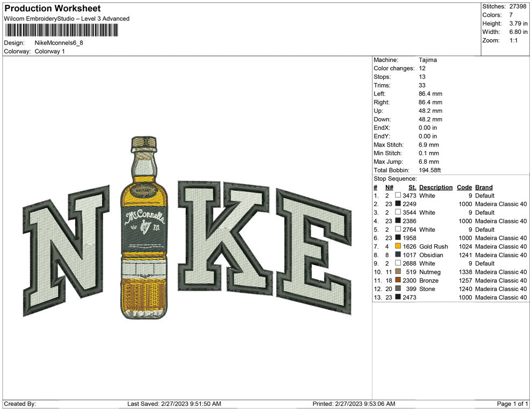Click the Obsidian color swatch
This screenshot has width=532, height=409.
click(398, 254)
